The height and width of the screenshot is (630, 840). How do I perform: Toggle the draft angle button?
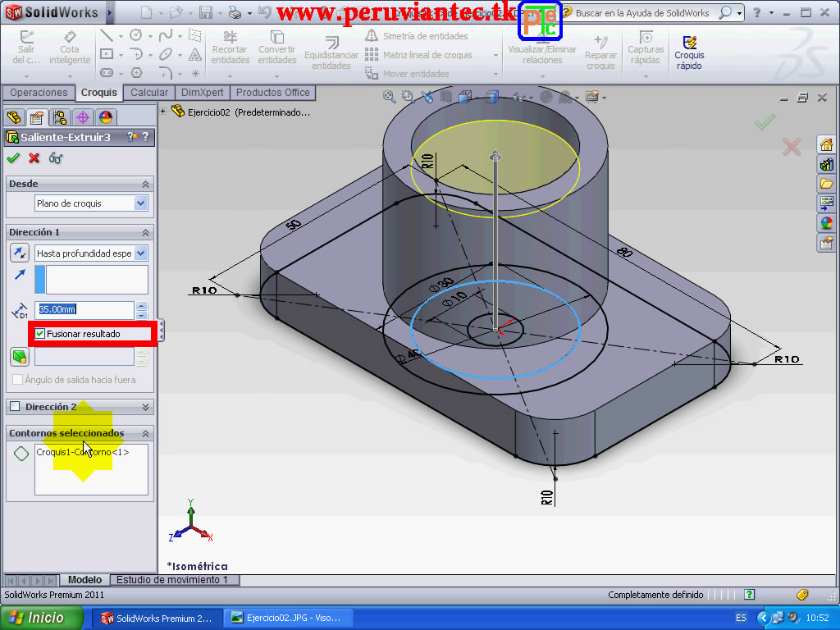(x=20, y=356)
